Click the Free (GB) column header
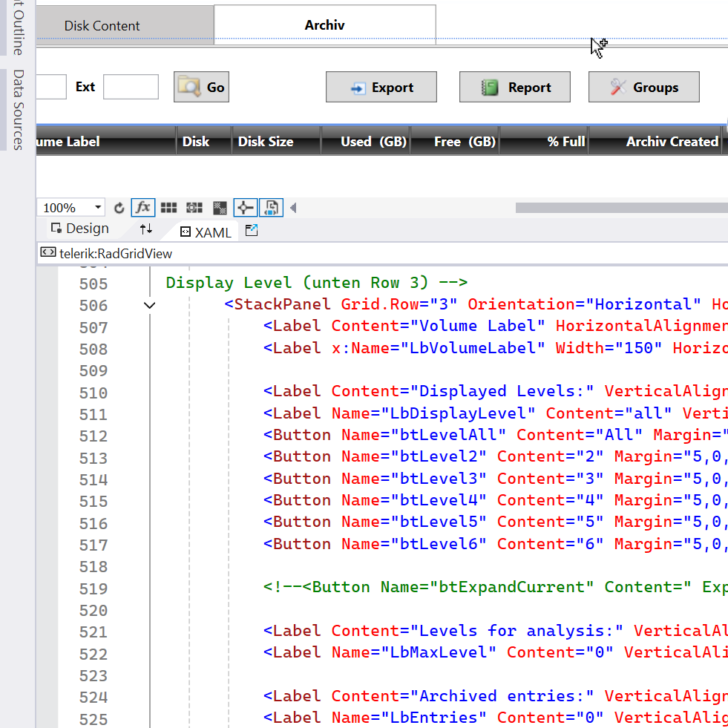Screen dimensions: 728x728 tap(454, 141)
